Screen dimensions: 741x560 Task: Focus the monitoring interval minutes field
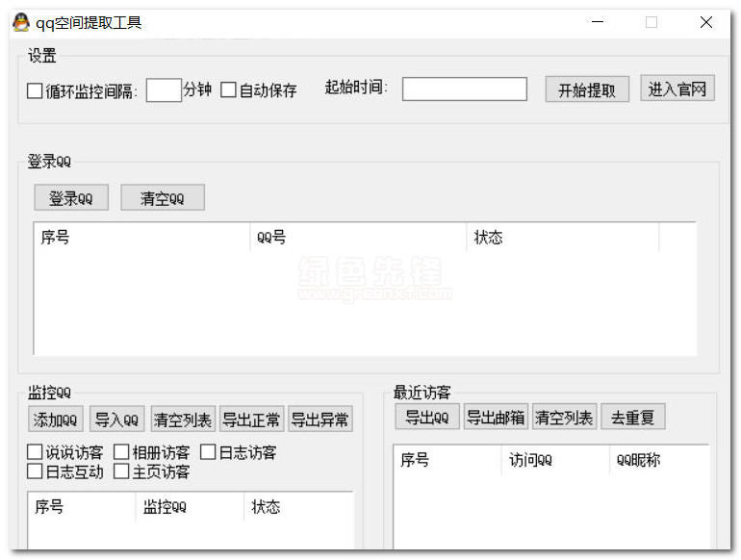[x=164, y=90]
